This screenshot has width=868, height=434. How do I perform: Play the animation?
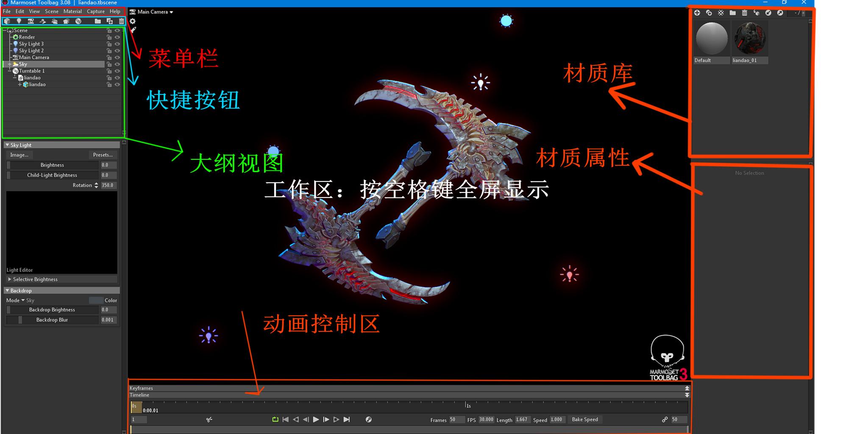[316, 420]
